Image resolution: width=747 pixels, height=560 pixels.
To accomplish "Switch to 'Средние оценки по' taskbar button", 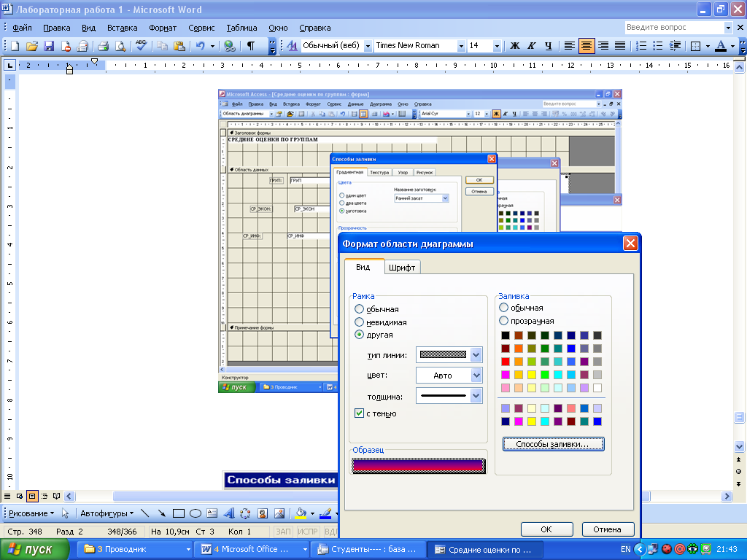I will pos(485,549).
